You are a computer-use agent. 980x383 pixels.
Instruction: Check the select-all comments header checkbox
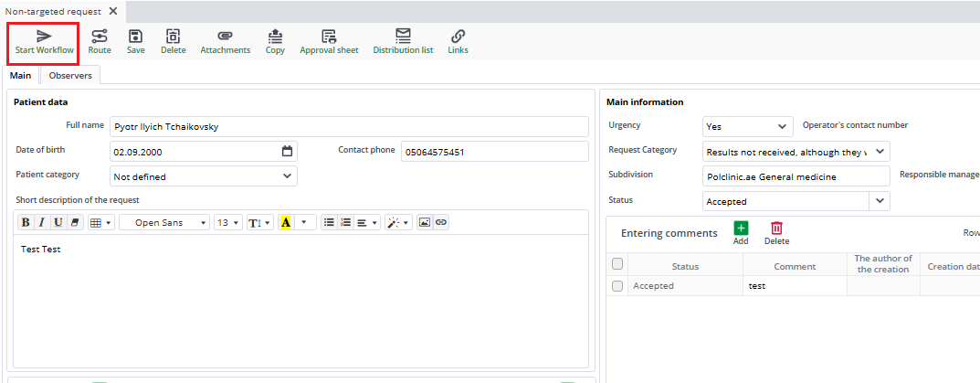(617, 264)
